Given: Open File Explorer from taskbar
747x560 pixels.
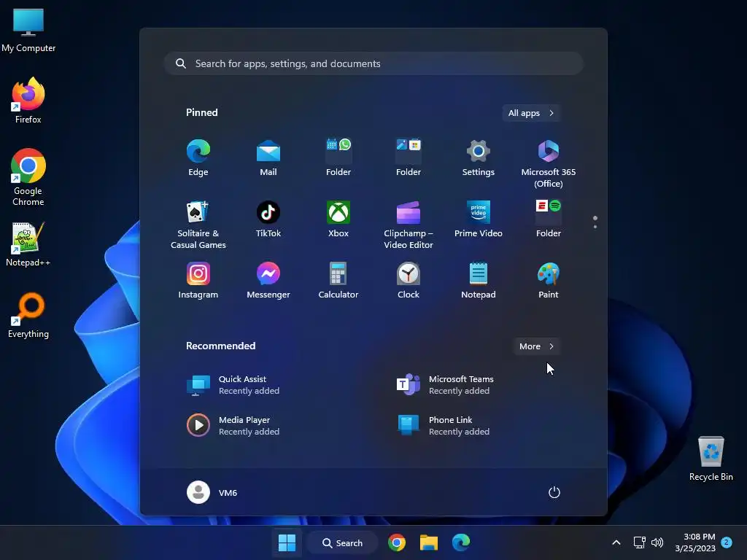Looking at the screenshot, I should pos(429,542).
